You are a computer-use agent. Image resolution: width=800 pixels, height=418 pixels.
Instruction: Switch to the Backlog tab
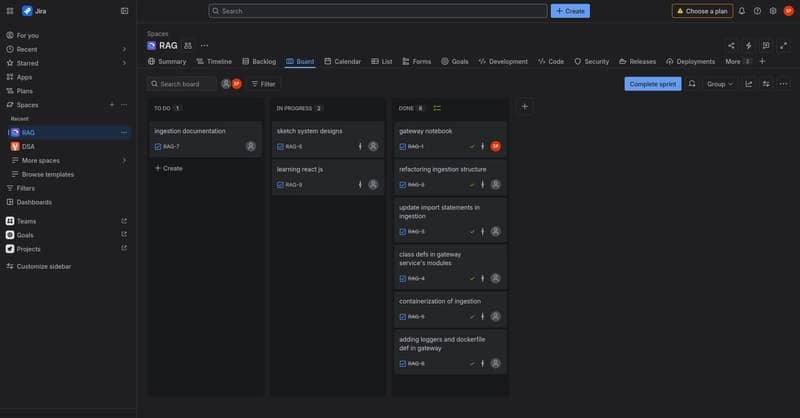tap(259, 61)
